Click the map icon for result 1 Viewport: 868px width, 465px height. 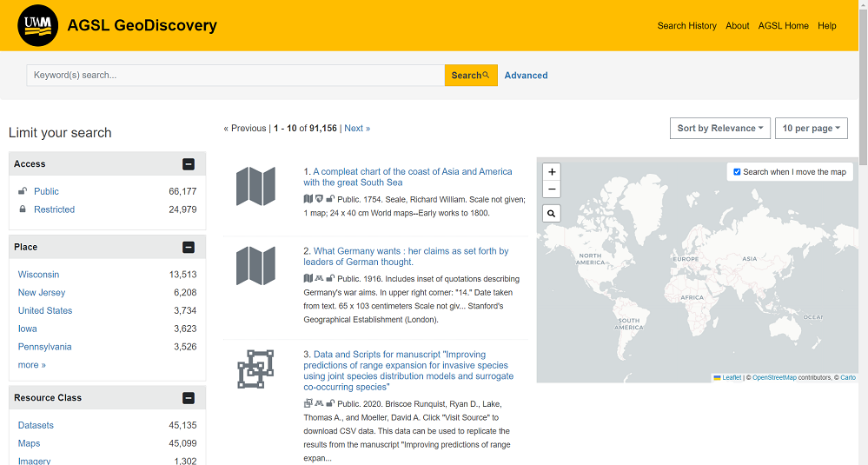tap(255, 187)
